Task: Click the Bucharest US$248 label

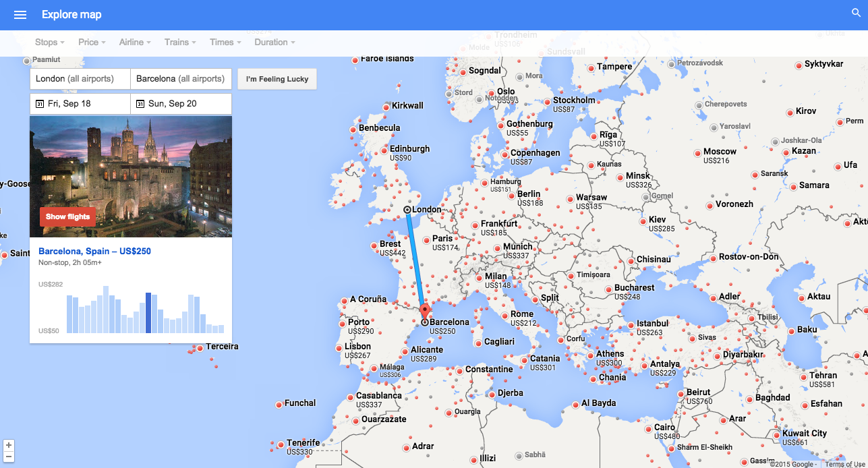Action: (x=634, y=292)
